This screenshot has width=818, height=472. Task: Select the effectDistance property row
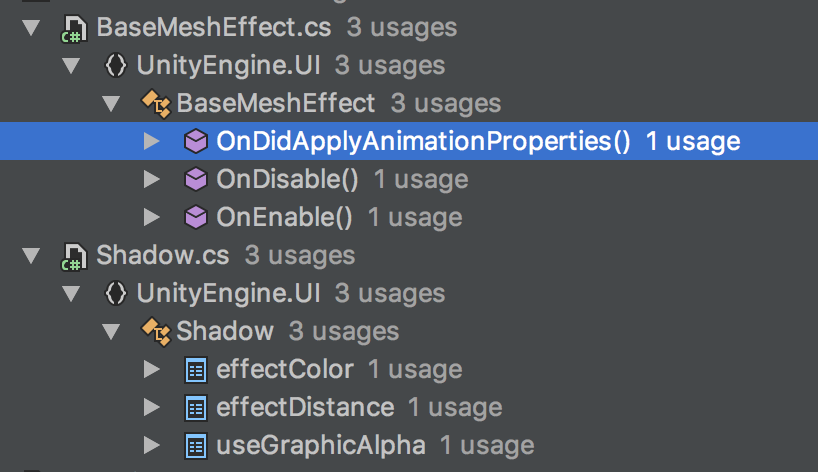409,407
